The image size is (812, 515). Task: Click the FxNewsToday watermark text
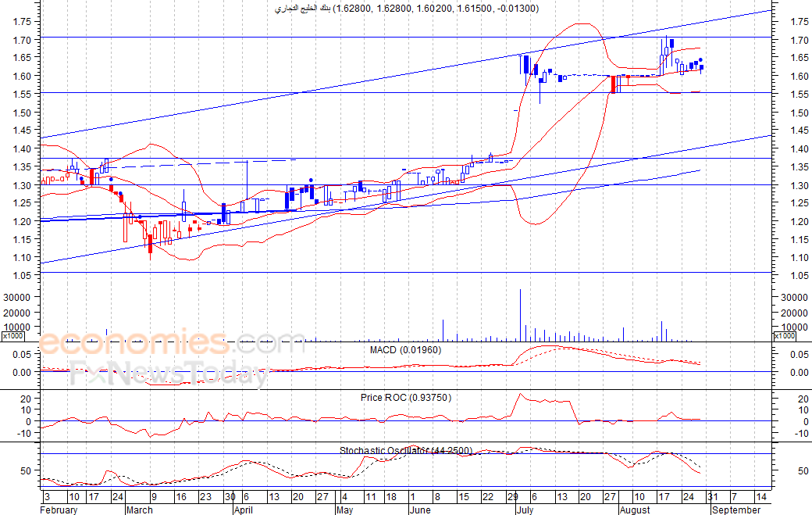[170, 374]
